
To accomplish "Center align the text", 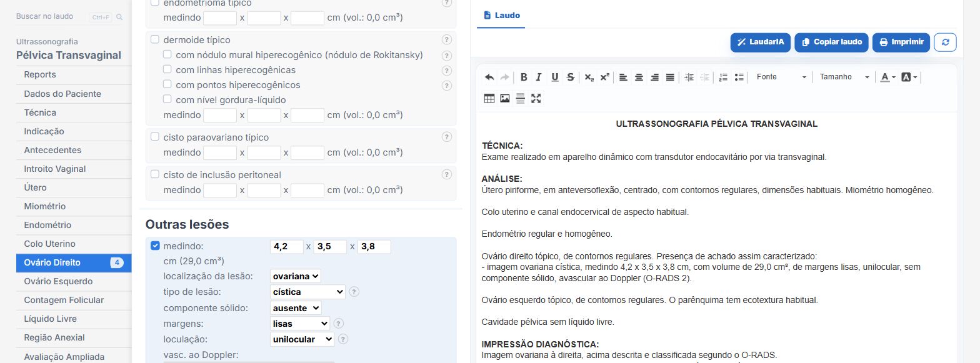I will pyautogui.click(x=639, y=77).
